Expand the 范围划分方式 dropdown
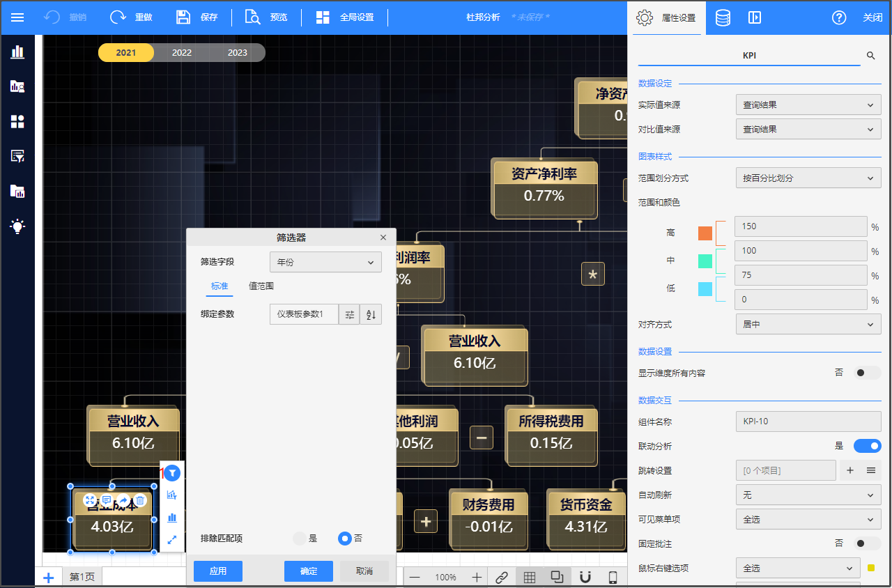This screenshot has height=588, width=892. pos(808,178)
